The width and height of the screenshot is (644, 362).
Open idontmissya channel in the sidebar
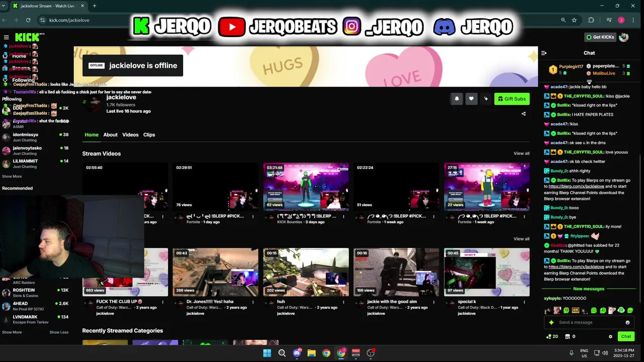click(35, 137)
